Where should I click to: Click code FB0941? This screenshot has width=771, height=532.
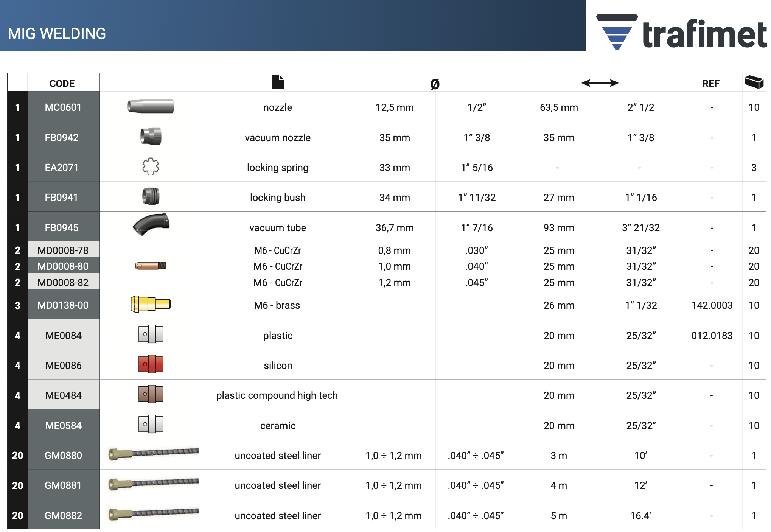pos(61,198)
